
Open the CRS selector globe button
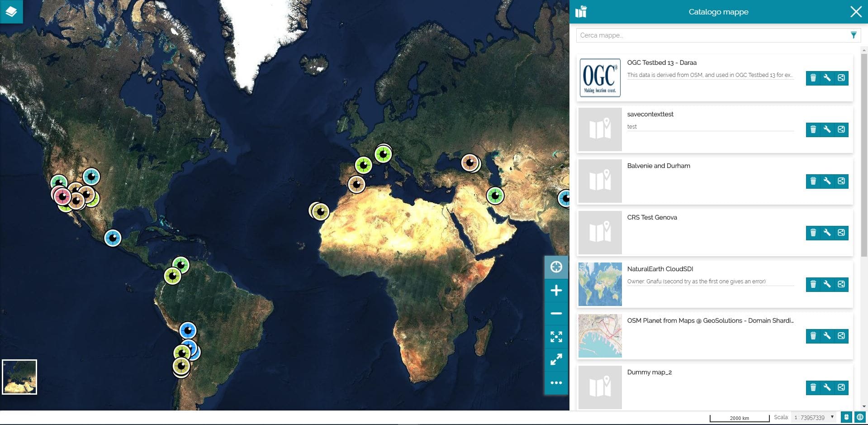(x=860, y=417)
